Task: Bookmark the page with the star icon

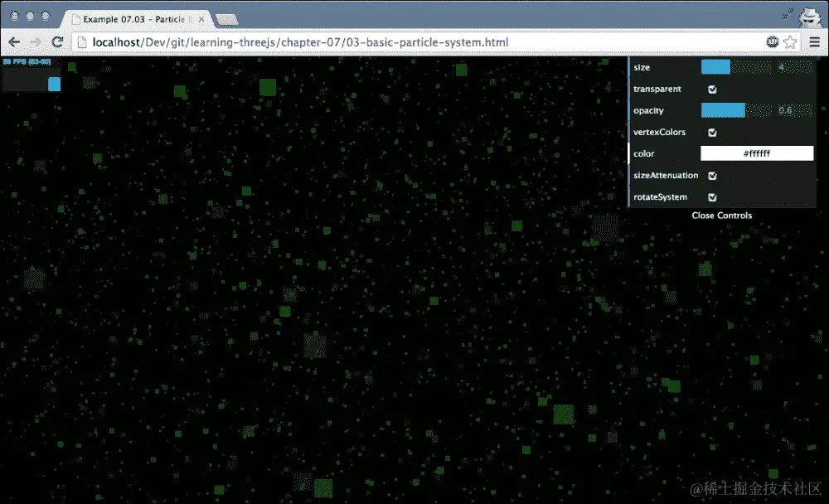Action: coord(790,41)
